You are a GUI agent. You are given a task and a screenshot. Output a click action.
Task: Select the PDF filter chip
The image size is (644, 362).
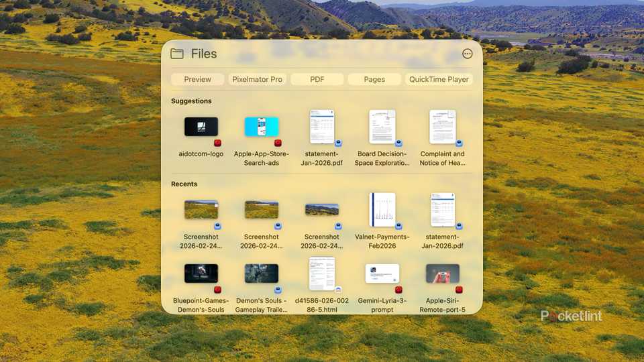[317, 79]
